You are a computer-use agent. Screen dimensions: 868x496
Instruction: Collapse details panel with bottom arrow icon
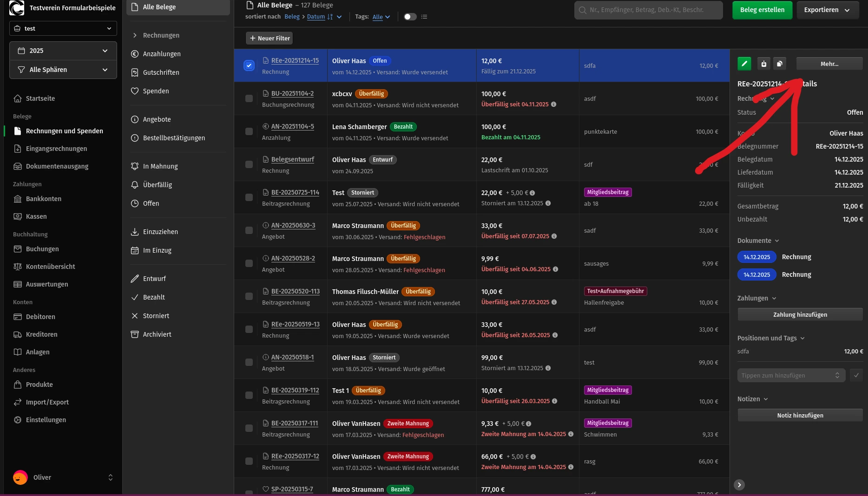pyautogui.click(x=739, y=485)
